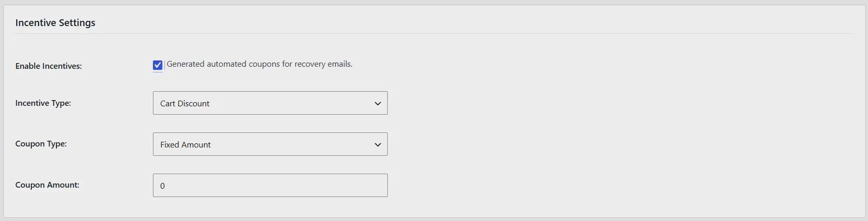
Task: Focus the Coupon Amount input field
Action: point(270,186)
